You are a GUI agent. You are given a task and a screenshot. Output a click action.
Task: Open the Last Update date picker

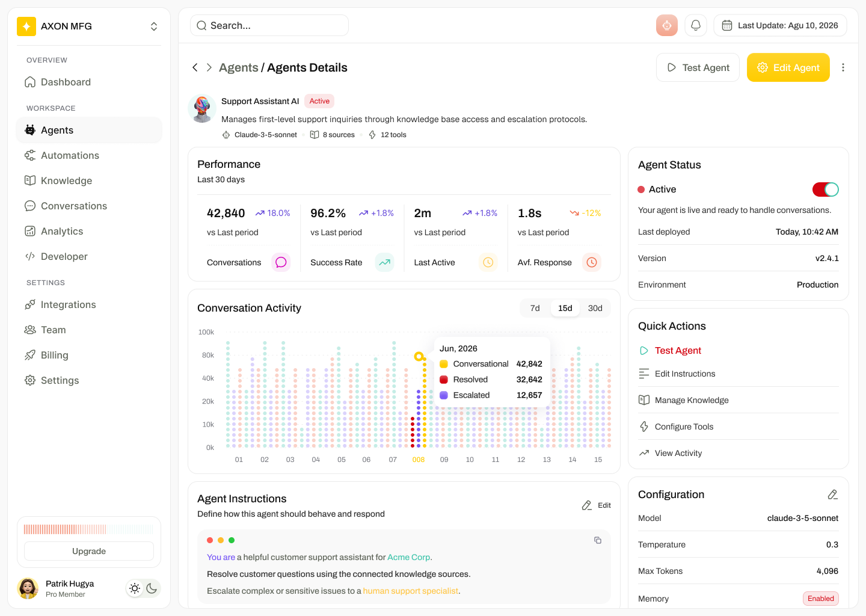(780, 25)
